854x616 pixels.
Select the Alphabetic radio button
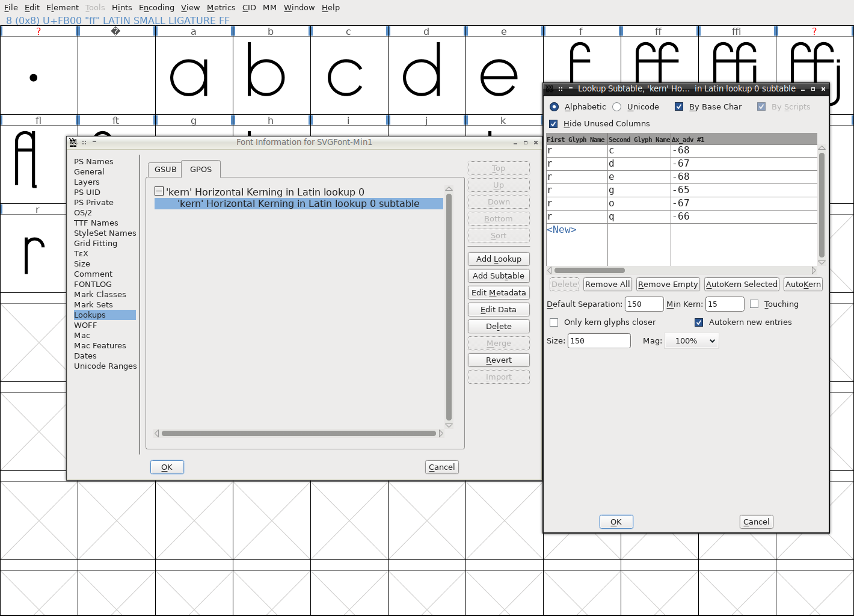554,106
